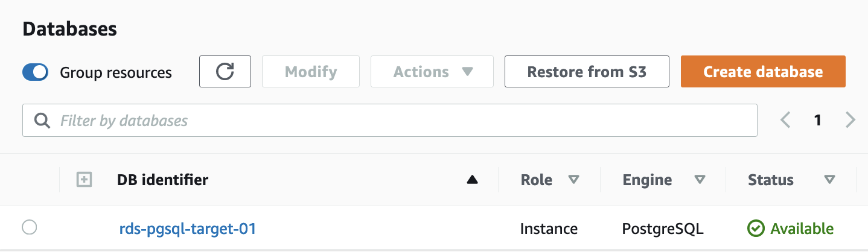Click DB identifier ascending sort arrow
The image size is (868, 252).
472,180
